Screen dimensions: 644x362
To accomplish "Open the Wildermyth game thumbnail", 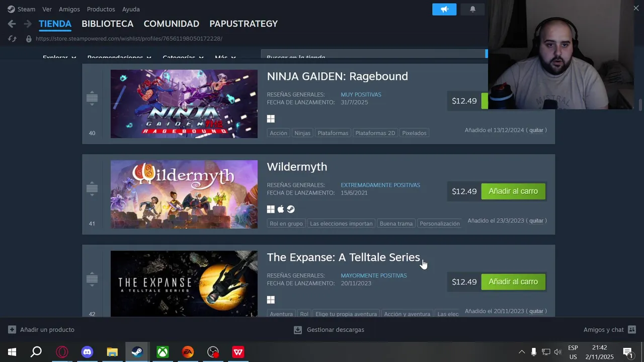I will click(x=184, y=195).
